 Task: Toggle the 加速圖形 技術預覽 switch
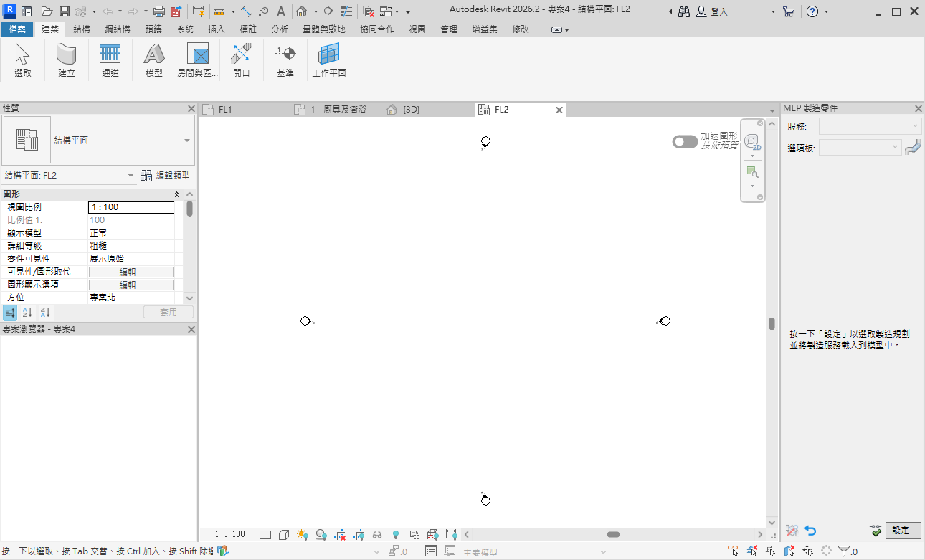click(x=685, y=142)
